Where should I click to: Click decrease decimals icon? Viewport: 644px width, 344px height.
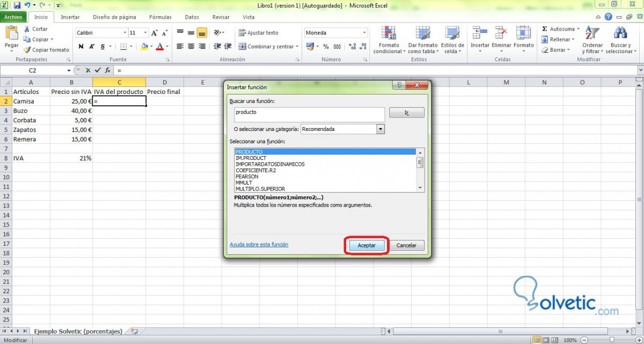pos(363,47)
